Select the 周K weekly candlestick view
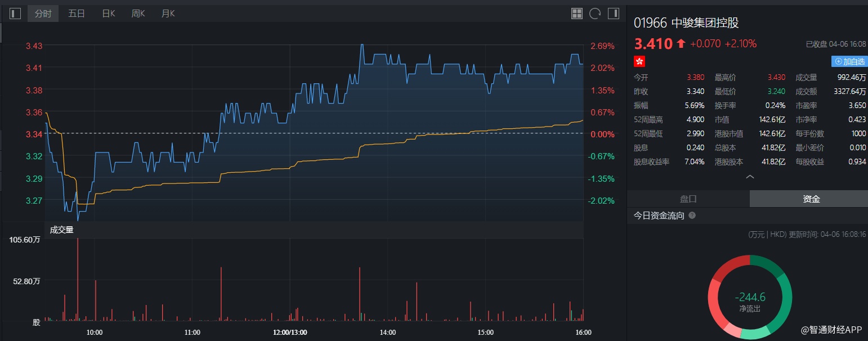The width and height of the screenshot is (868, 341). 138,14
